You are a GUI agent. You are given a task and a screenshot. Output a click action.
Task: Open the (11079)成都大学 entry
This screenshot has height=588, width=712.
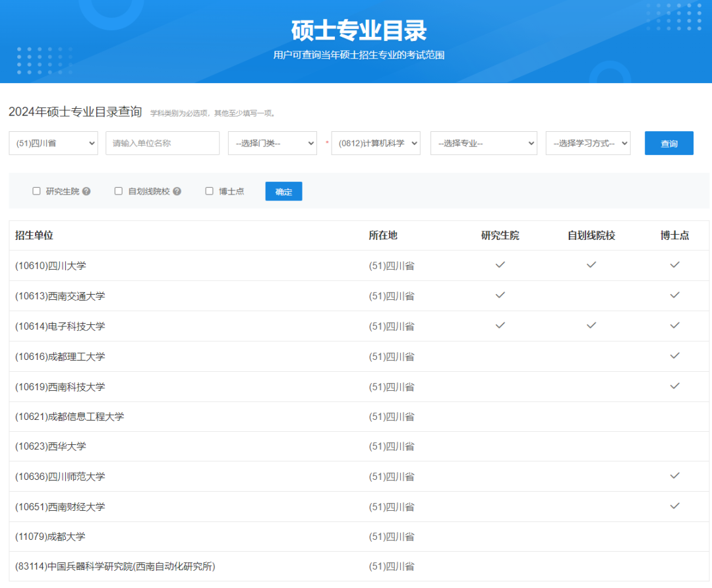tap(50, 537)
